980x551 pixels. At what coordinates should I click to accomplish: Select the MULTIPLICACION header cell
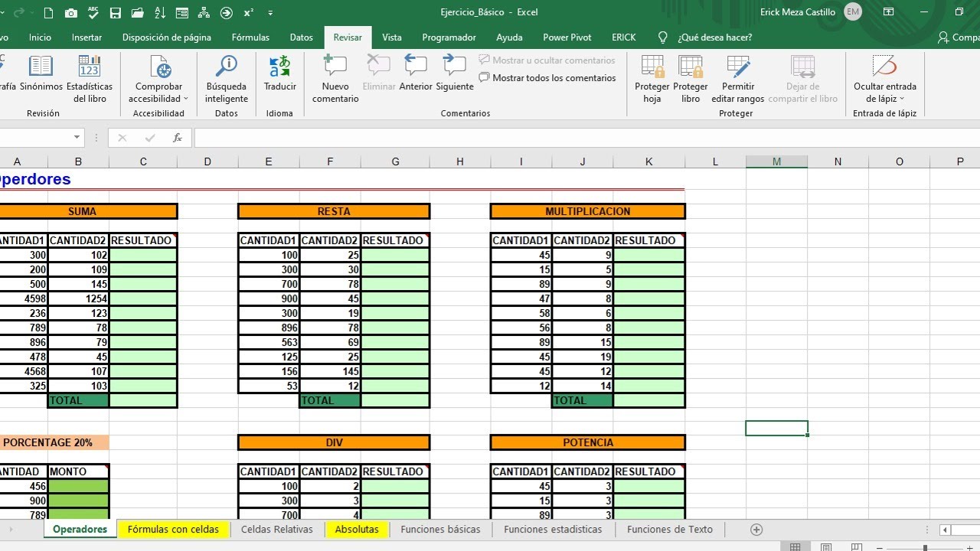(x=588, y=211)
